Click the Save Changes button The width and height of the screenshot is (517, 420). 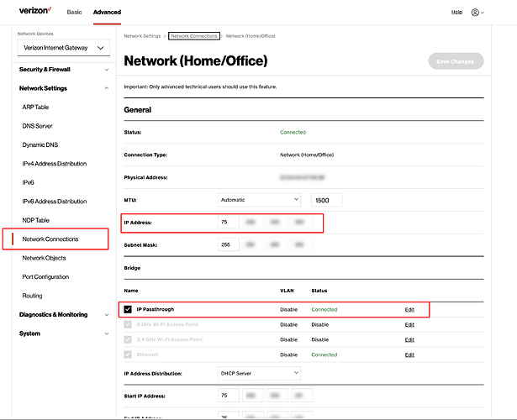click(x=456, y=61)
